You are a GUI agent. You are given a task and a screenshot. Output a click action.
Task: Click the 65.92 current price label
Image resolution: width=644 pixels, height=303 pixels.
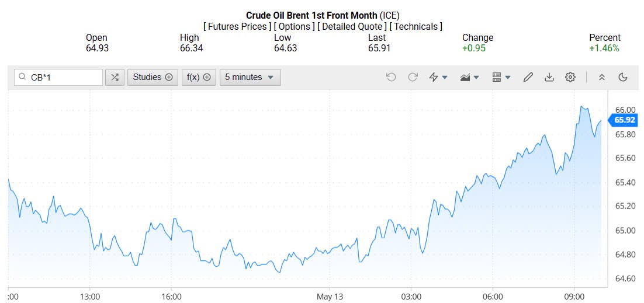coord(625,121)
